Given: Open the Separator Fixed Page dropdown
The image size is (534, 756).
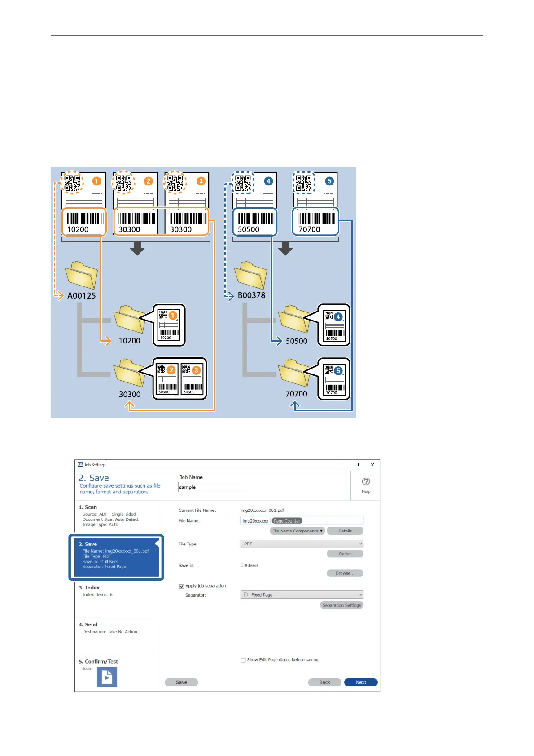Looking at the screenshot, I should (302, 595).
